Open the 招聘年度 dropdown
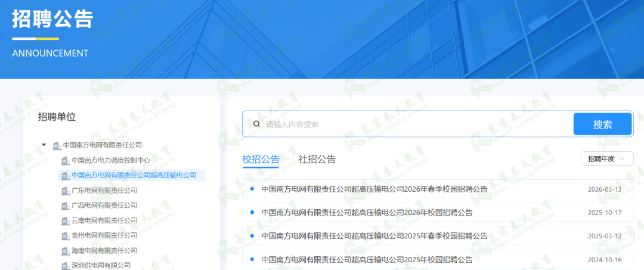Screen dimensions: 644x270 point(607,159)
